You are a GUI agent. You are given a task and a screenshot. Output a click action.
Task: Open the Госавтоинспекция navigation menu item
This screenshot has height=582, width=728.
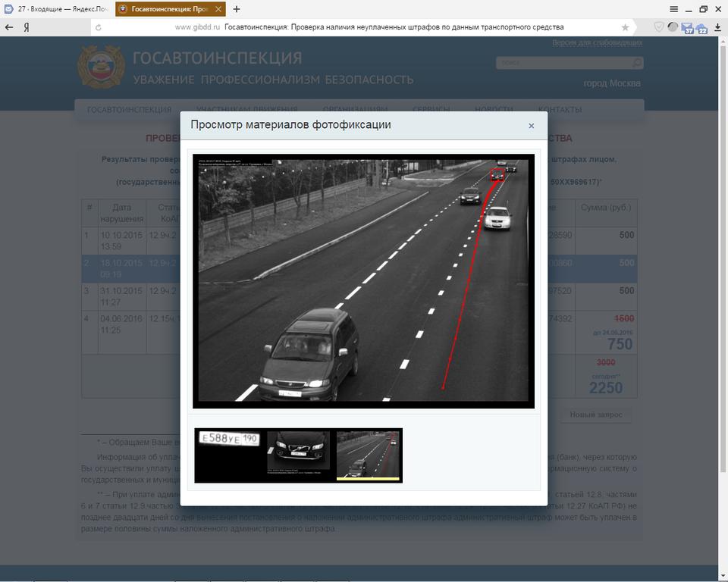pos(129,110)
